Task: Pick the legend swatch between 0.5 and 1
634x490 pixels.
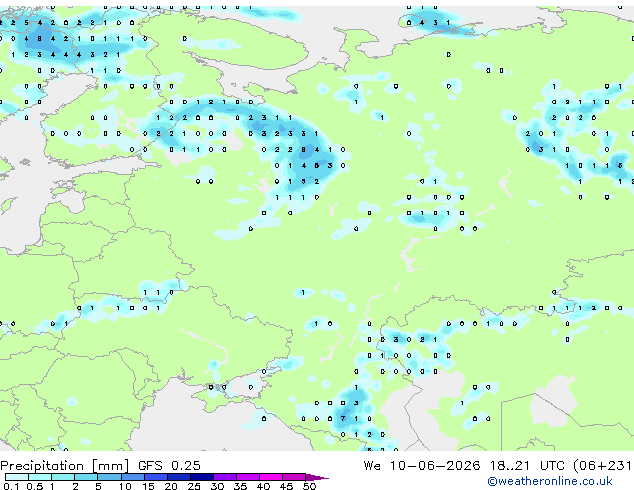Action: pos(40,477)
